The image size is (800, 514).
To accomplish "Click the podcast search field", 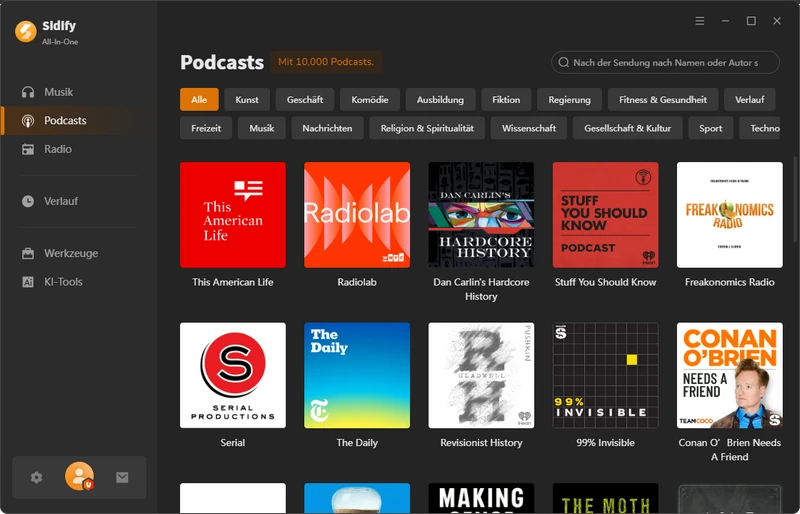I will (665, 62).
